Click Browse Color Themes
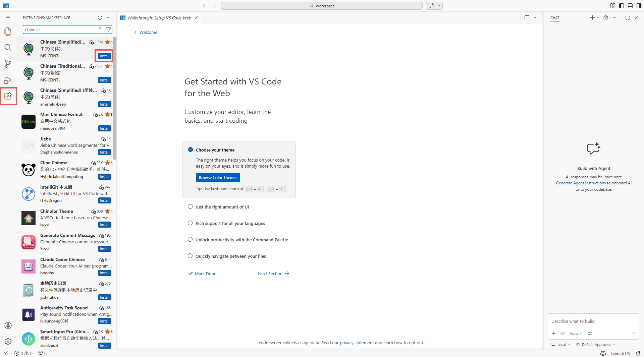Viewport: 644px width, 357px height. [218, 177]
